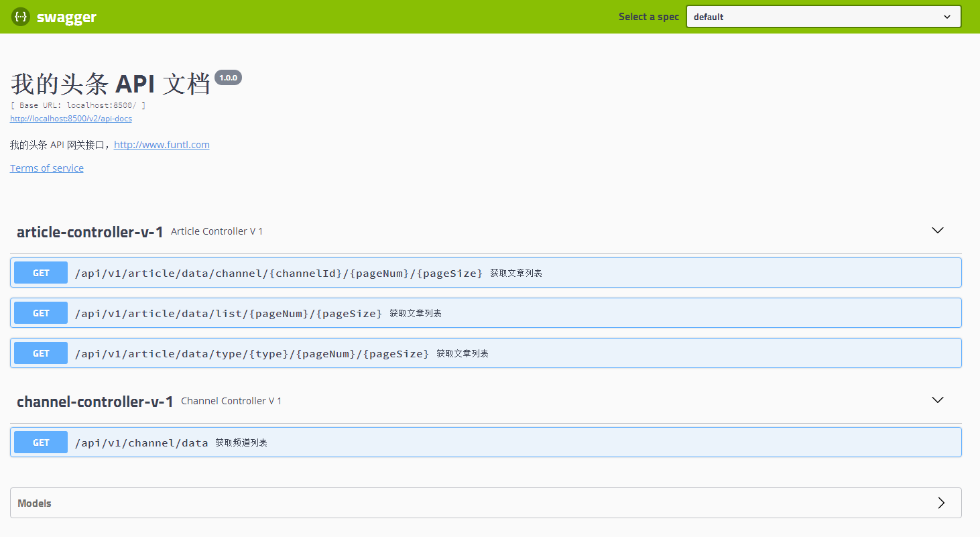Click GET button for channel/{channelId} endpoint
980x537 pixels.
[x=41, y=273]
